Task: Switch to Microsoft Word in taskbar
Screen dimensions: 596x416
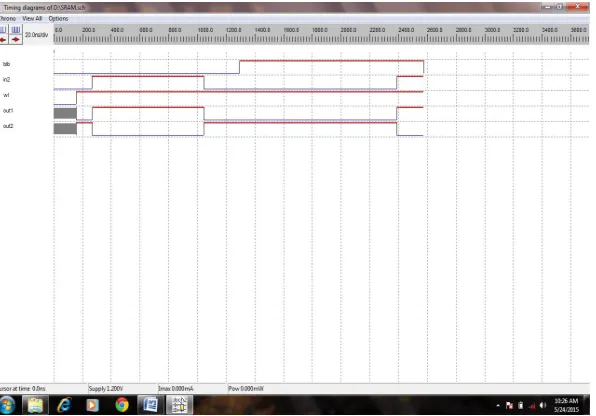Action: tap(151, 405)
